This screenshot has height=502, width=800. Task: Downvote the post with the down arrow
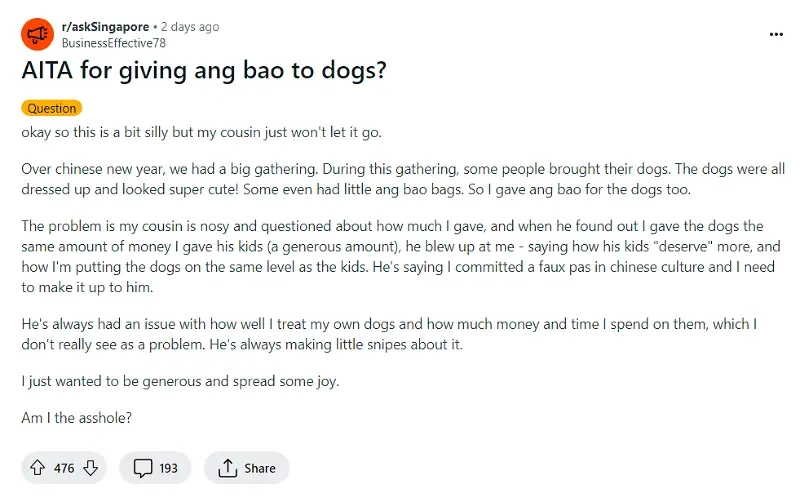coord(91,468)
